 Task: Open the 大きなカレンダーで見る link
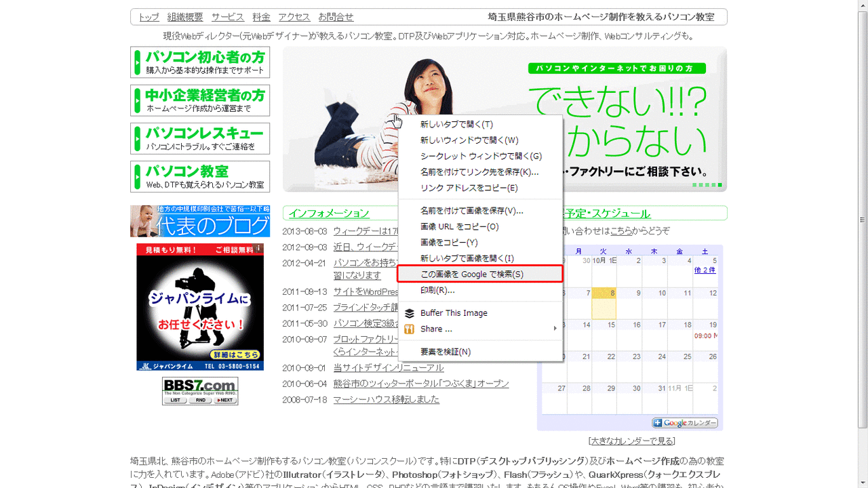coord(632,441)
